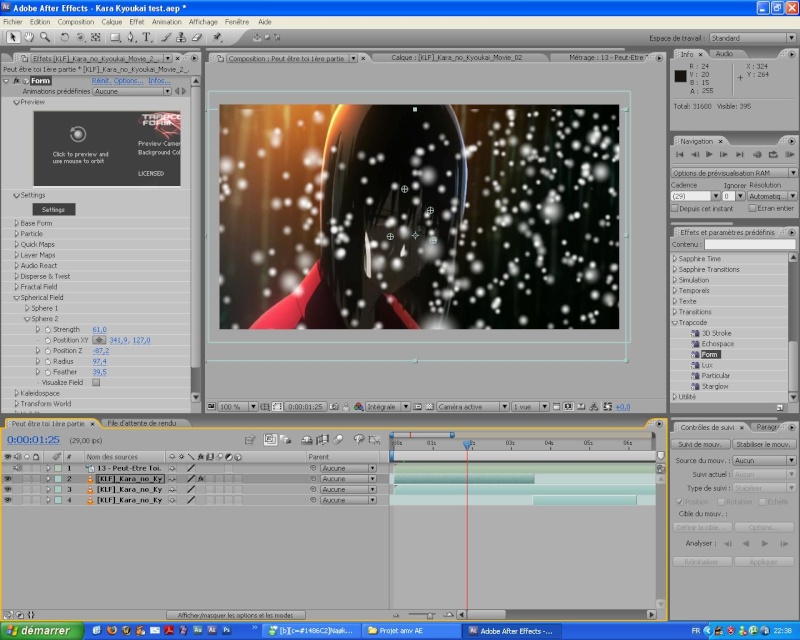
Task: Select the Pen tool
Action: click(x=131, y=37)
